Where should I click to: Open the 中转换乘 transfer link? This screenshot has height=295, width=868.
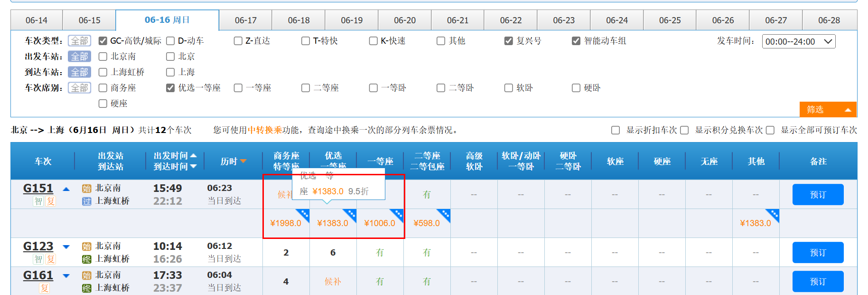click(265, 130)
